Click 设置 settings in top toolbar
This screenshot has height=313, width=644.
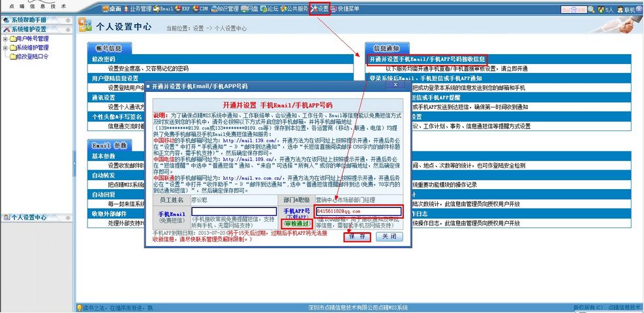click(x=320, y=9)
